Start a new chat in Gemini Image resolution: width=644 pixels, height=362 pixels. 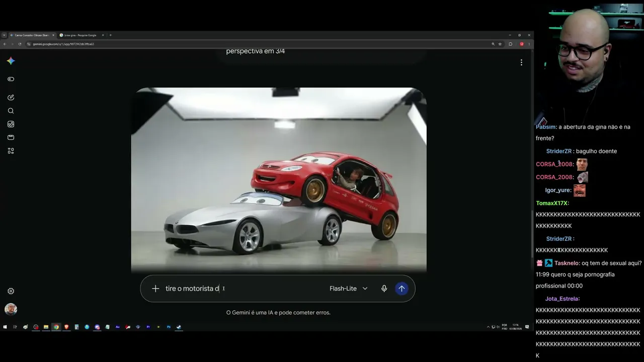[x=11, y=98]
